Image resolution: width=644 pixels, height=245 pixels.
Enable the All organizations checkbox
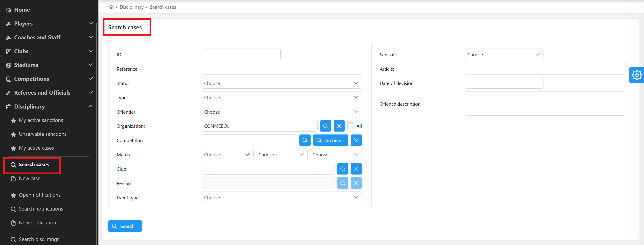[x=350, y=126]
